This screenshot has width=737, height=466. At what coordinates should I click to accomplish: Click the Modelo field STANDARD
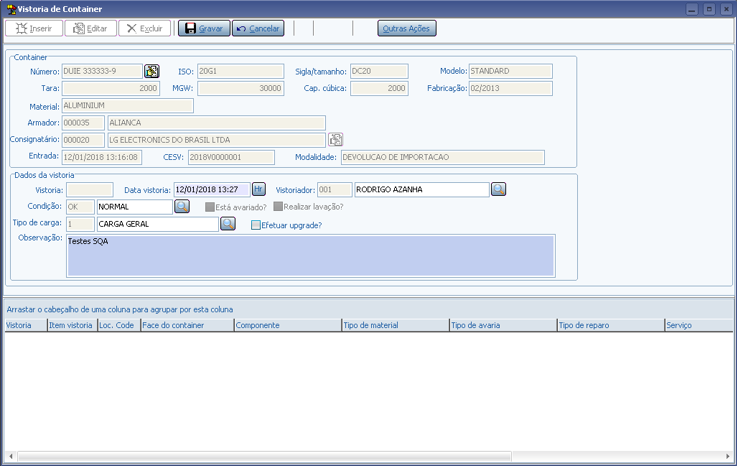510,71
